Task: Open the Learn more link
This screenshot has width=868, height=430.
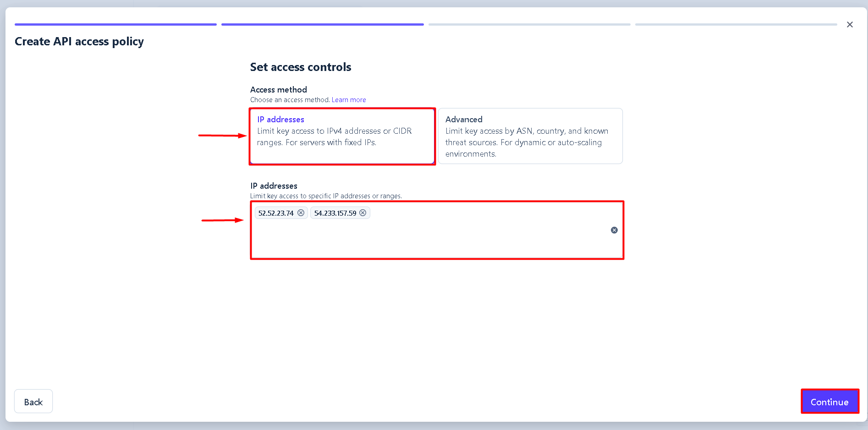Action: coord(349,100)
